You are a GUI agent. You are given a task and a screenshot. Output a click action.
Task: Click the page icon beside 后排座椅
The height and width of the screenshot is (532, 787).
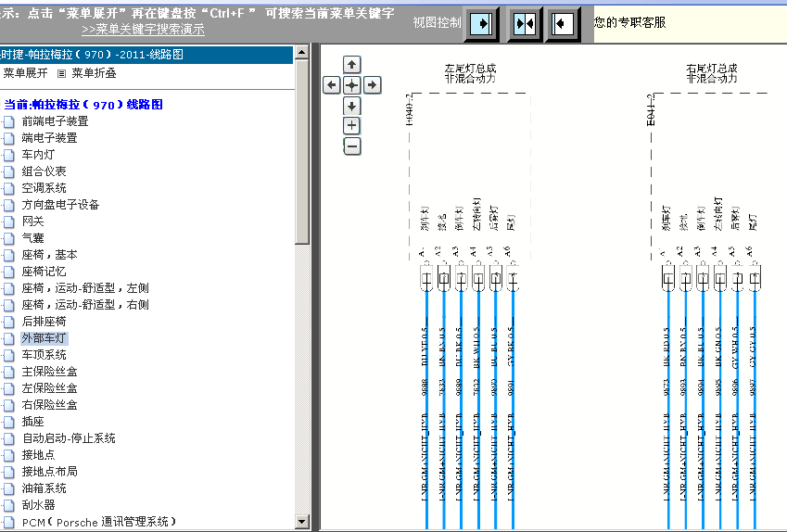[9, 322]
